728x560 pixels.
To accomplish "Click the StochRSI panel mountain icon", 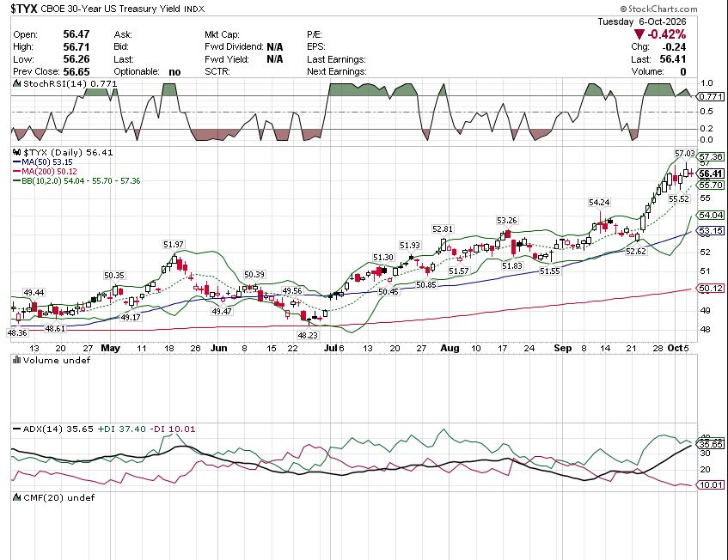I will click(x=17, y=84).
